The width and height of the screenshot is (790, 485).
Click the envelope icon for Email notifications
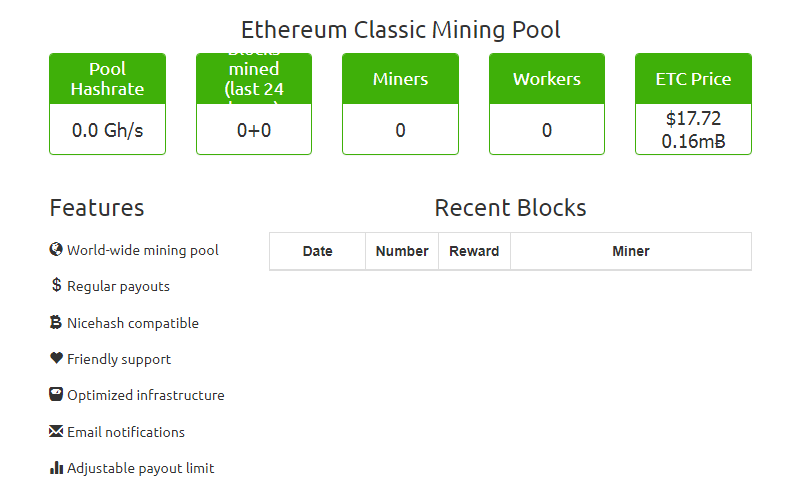pos(56,431)
